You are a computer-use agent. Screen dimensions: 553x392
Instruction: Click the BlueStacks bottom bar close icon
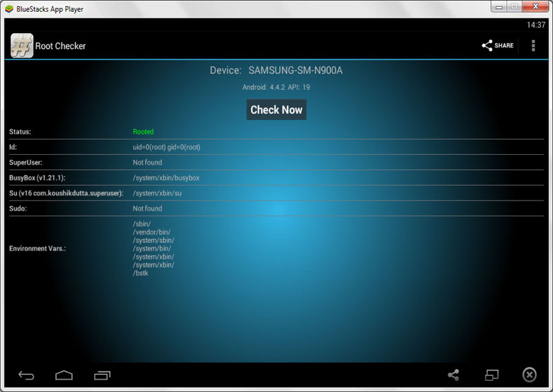(529, 375)
